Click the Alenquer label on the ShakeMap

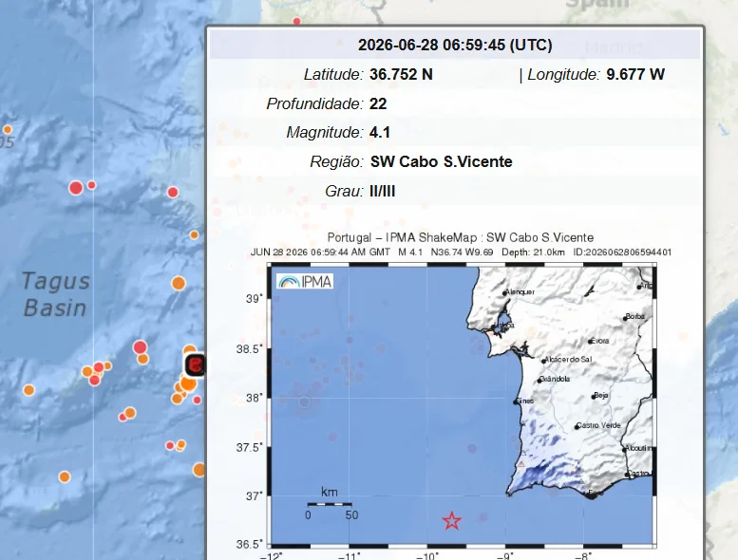pos(520,292)
